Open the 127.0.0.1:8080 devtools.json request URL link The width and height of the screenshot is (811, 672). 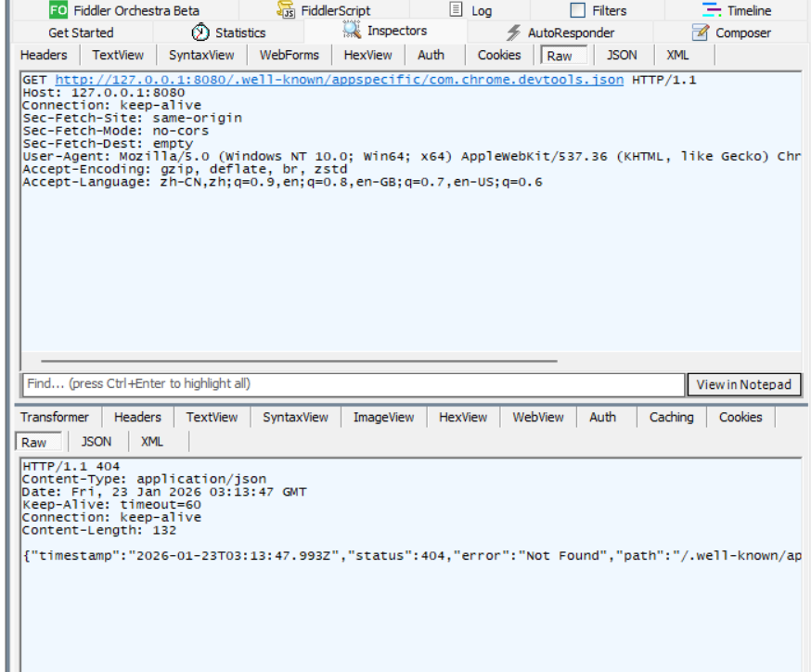[x=340, y=80]
